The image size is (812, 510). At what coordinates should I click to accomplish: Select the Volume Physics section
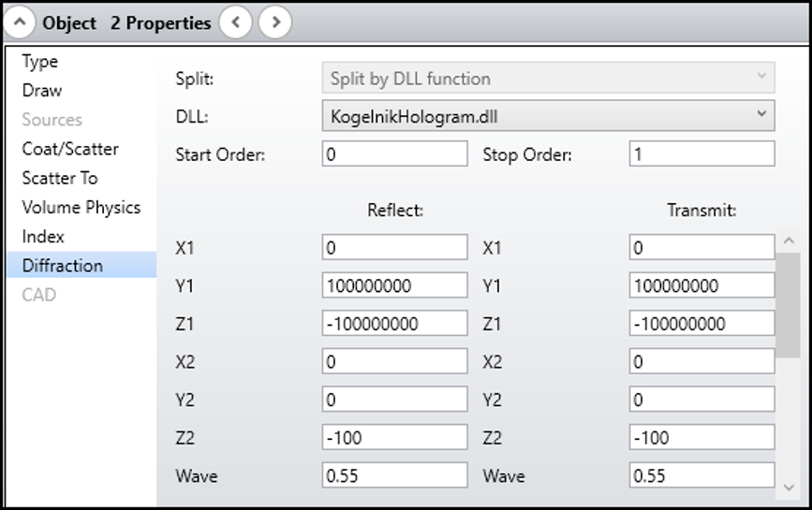tap(81, 207)
